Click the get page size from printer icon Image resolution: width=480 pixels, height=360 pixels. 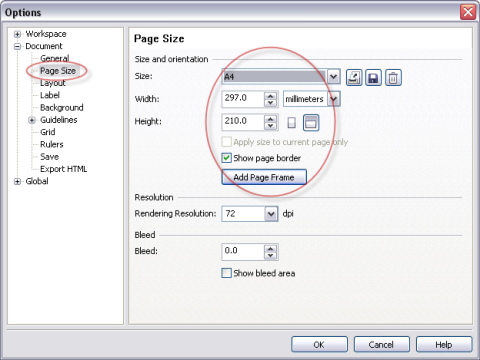[354, 78]
